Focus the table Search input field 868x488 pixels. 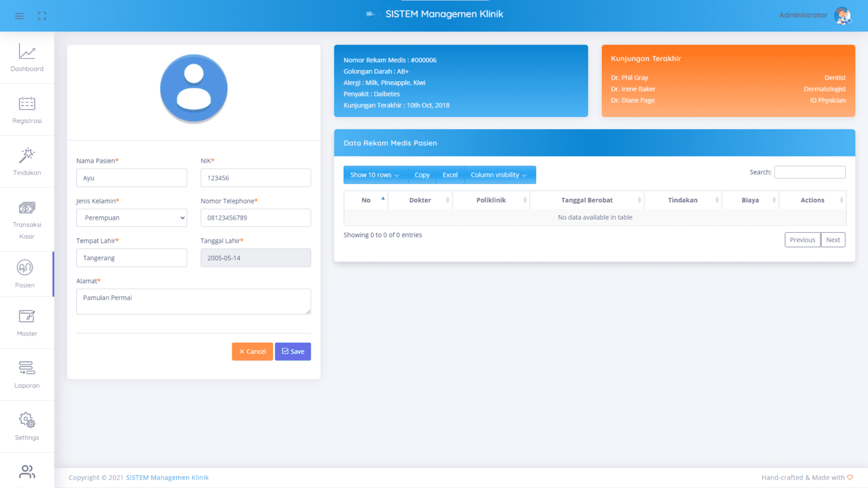[809, 172]
